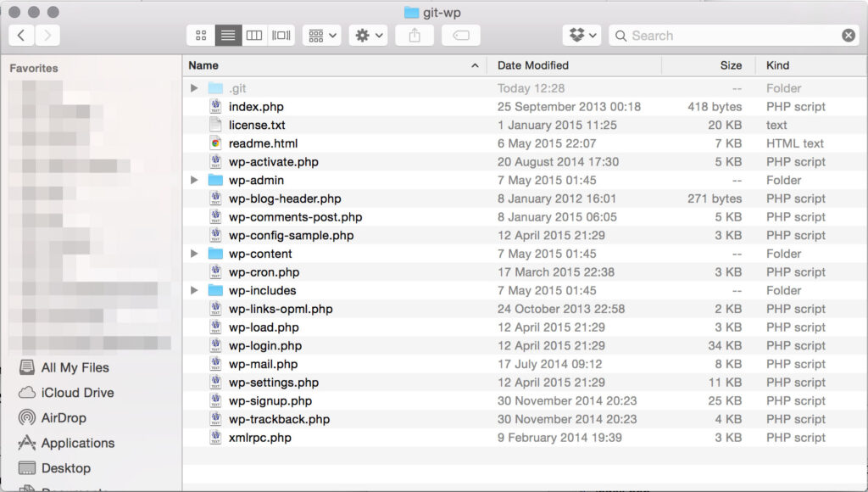The height and width of the screenshot is (492, 868).
Task: Select the file name license.txt
Action: click(x=257, y=126)
